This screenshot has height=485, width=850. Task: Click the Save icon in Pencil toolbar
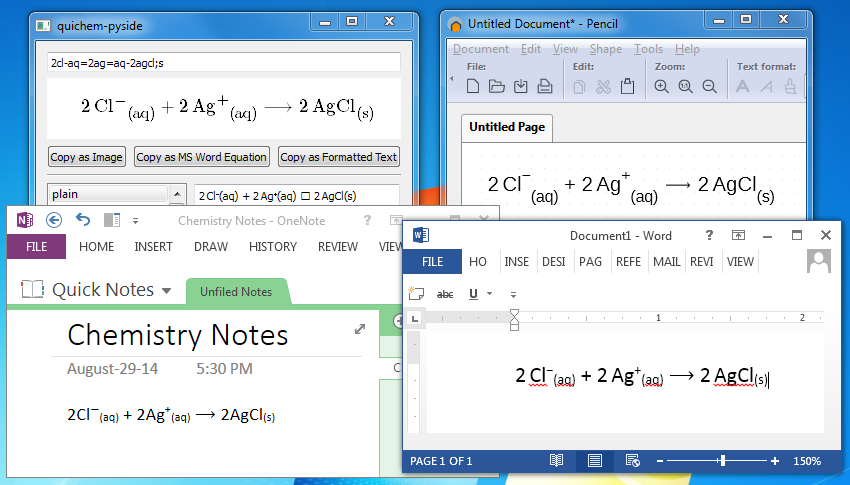coord(521,86)
